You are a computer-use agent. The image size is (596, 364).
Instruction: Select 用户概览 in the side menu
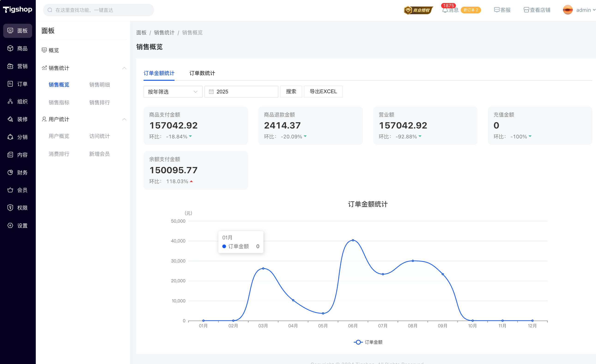click(59, 136)
